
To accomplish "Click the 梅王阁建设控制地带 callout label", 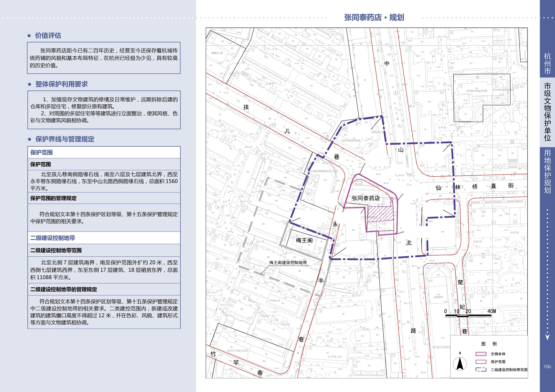I will [288, 263].
